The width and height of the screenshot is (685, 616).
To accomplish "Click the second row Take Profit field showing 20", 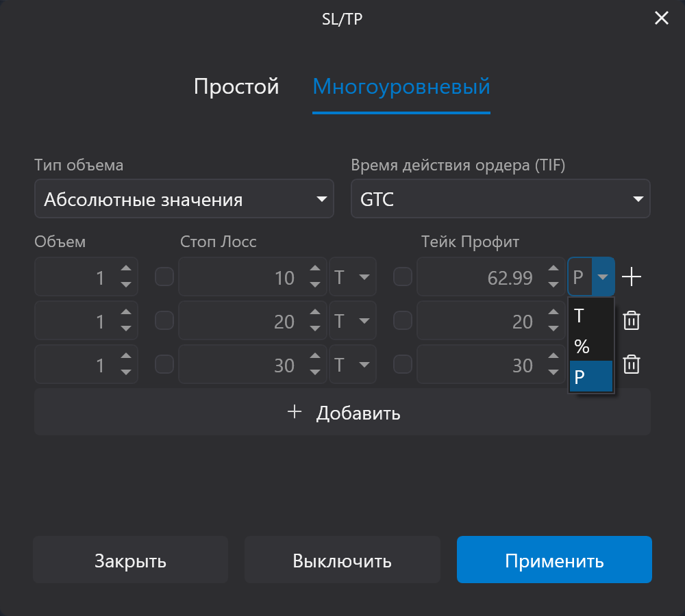I will 480,321.
